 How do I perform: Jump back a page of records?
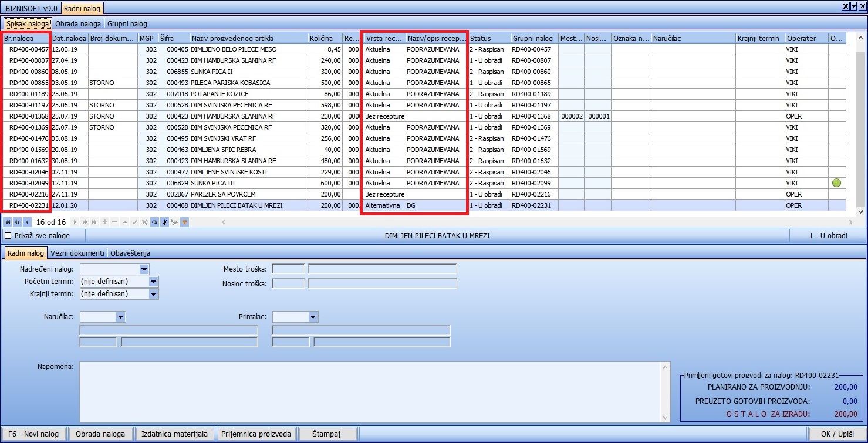click(17, 222)
